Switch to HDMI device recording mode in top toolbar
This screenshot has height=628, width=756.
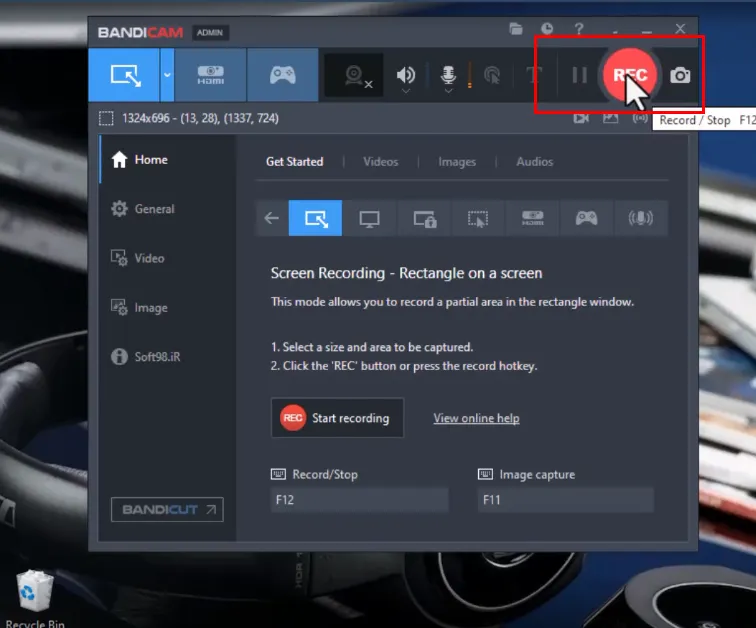click(211, 75)
